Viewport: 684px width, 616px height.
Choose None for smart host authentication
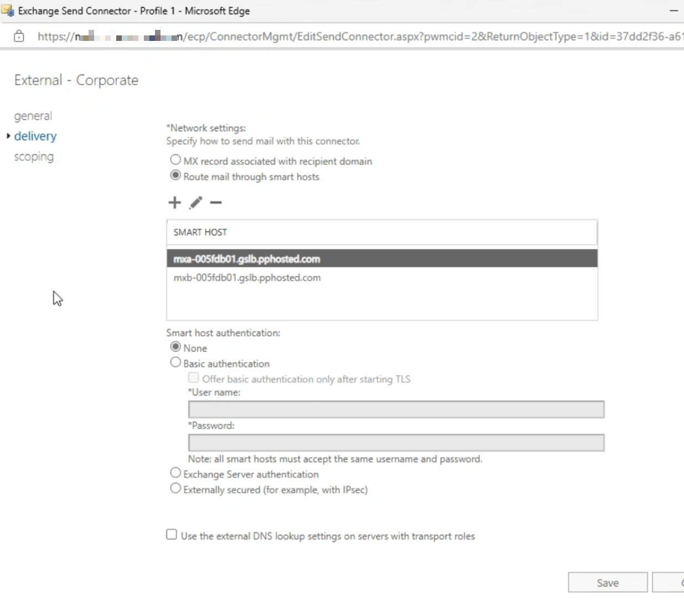click(x=175, y=347)
